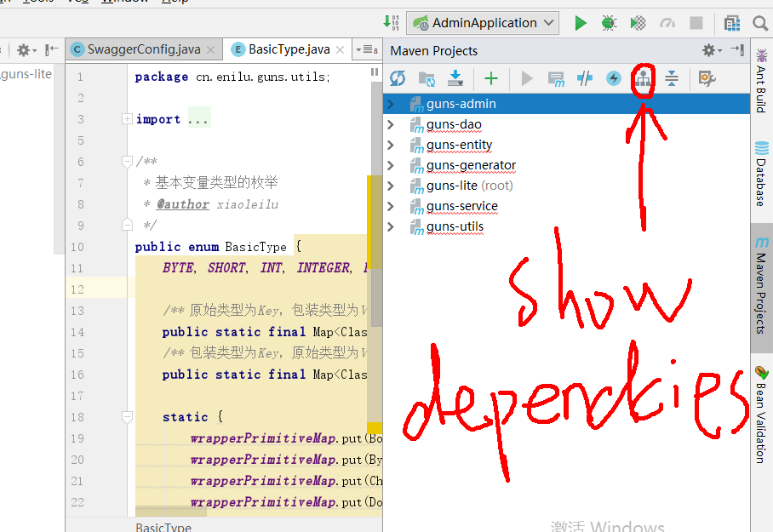Run AdminApplication with the green play button
Screen dimensions: 773x532
coord(581,23)
